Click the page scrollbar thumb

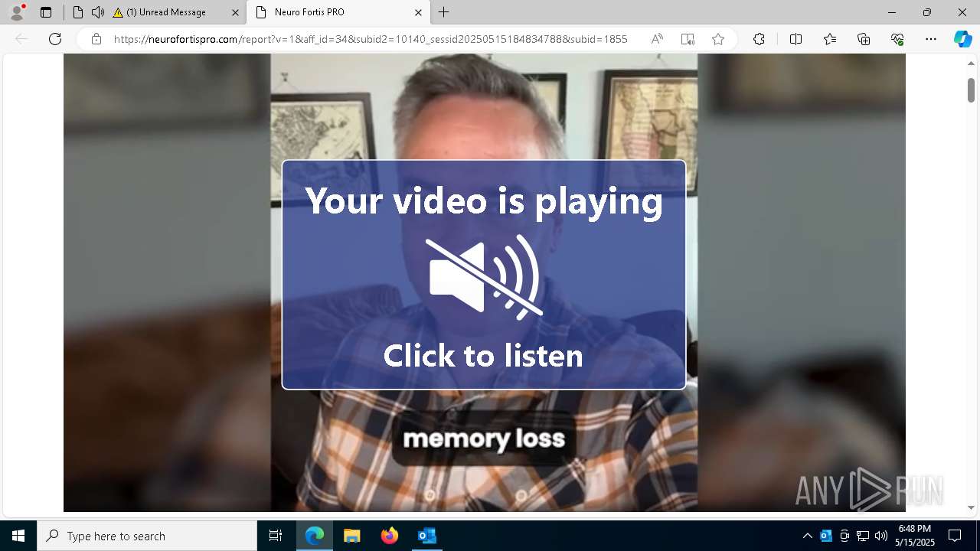pyautogui.click(x=971, y=89)
